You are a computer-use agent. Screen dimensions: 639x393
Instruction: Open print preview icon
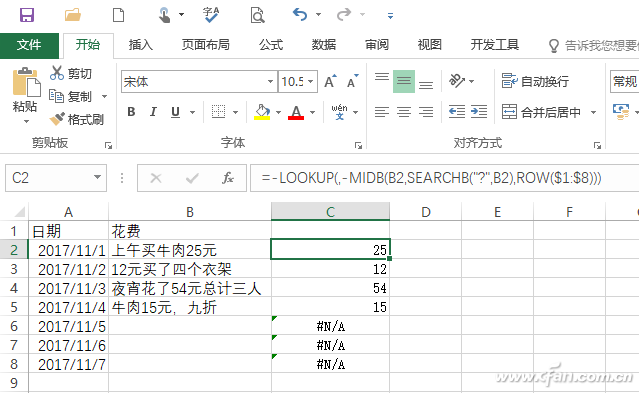(258, 15)
